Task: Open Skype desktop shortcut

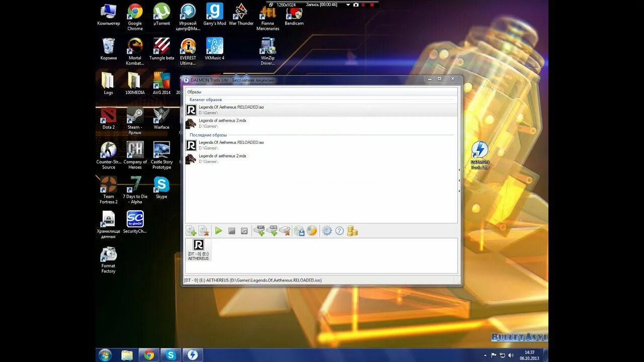Action: 162,188
